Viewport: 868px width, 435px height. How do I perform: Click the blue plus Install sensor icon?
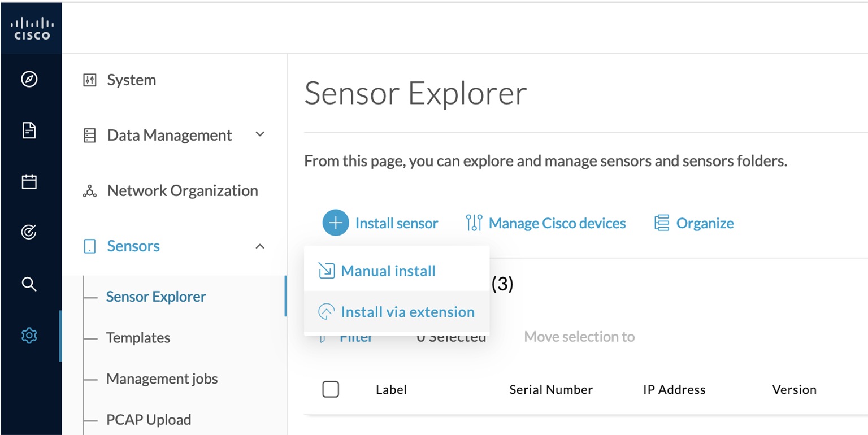(335, 223)
